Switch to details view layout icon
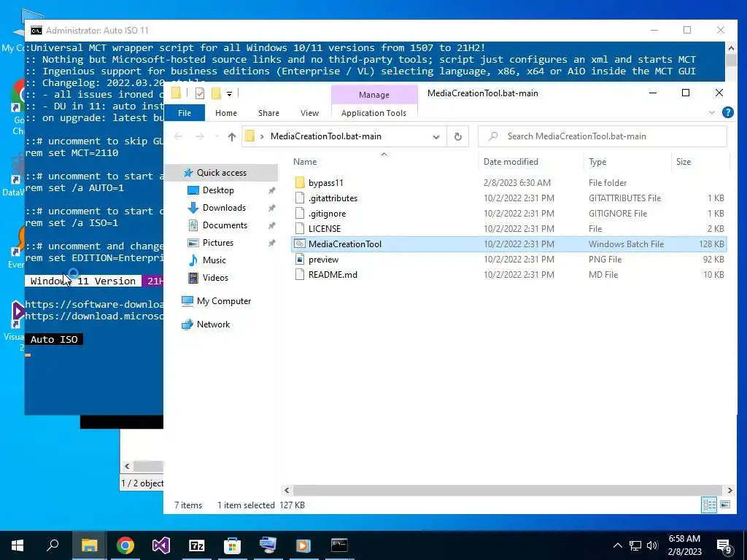Viewport: 747px width, 560px height. point(709,505)
